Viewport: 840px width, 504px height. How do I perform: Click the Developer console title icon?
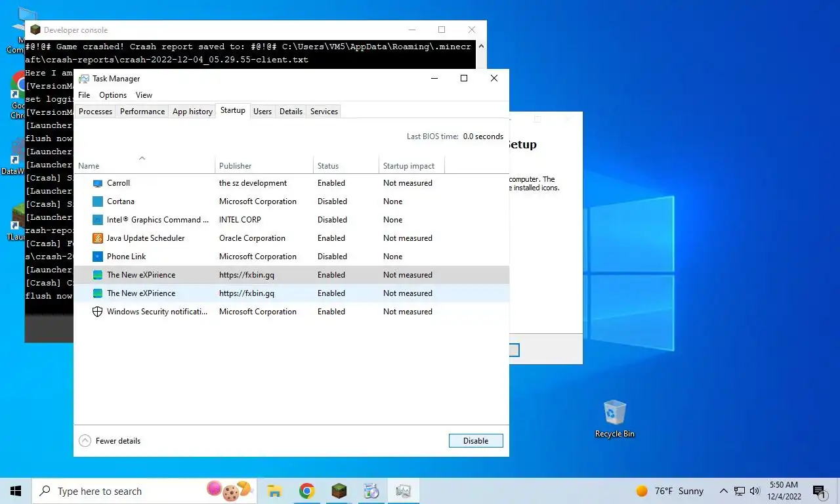[x=35, y=30]
